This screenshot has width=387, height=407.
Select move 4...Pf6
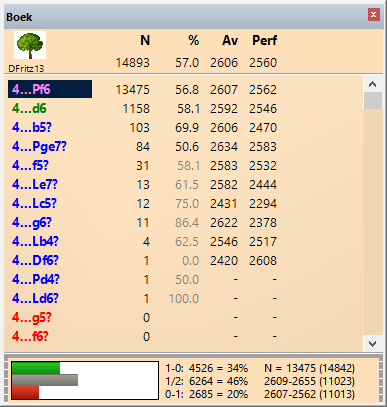[x=50, y=89]
